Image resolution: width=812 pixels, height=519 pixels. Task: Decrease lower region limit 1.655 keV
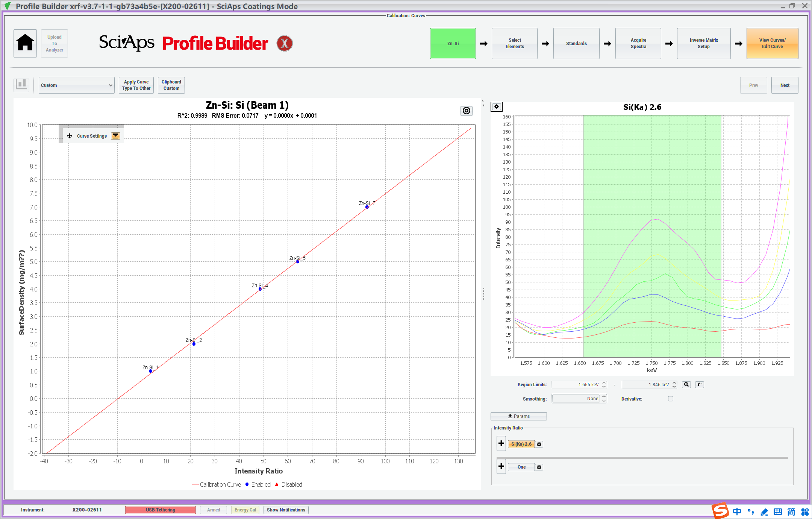604,386
